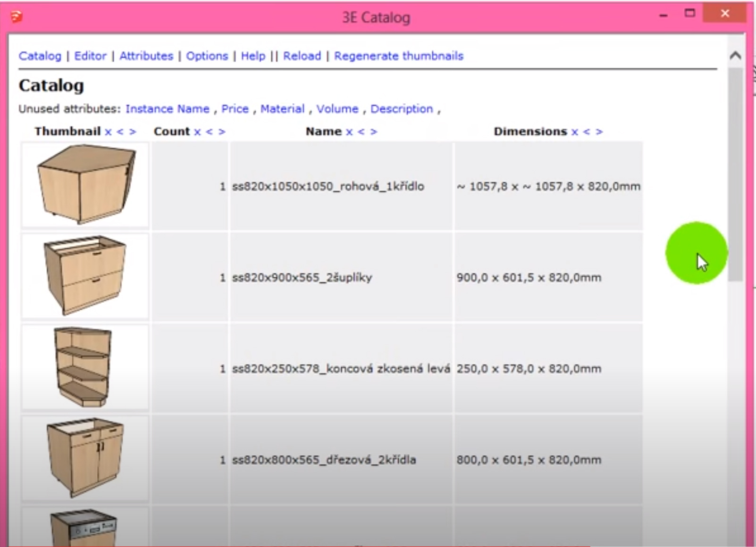Click the Reload link
The height and width of the screenshot is (547, 756).
click(302, 56)
